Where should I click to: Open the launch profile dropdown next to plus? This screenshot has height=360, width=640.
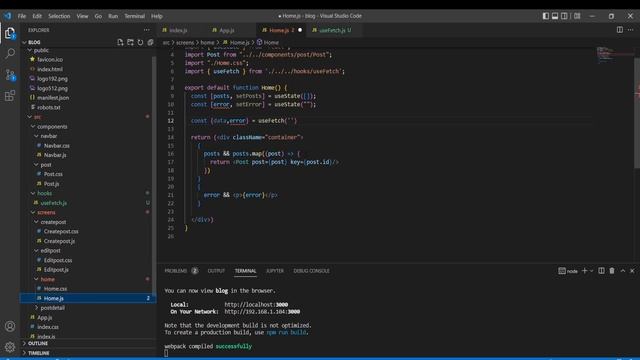tap(591, 271)
